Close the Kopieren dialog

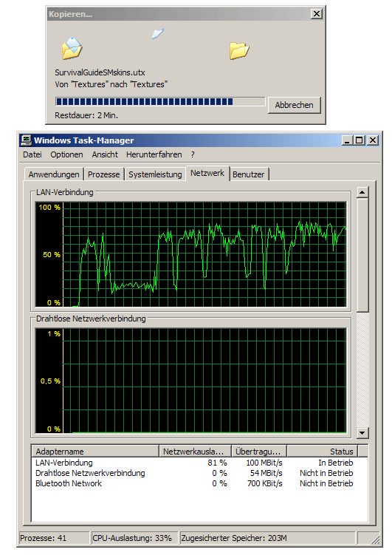coord(317,14)
